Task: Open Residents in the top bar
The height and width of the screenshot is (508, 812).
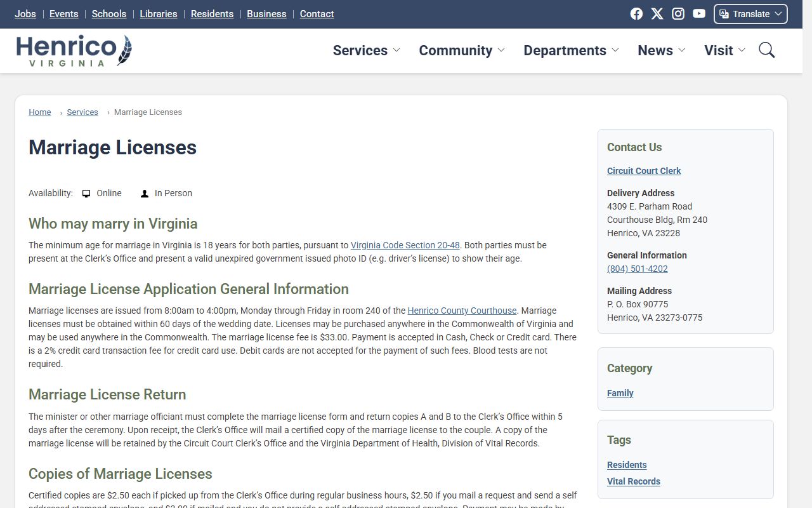Action: [212, 14]
